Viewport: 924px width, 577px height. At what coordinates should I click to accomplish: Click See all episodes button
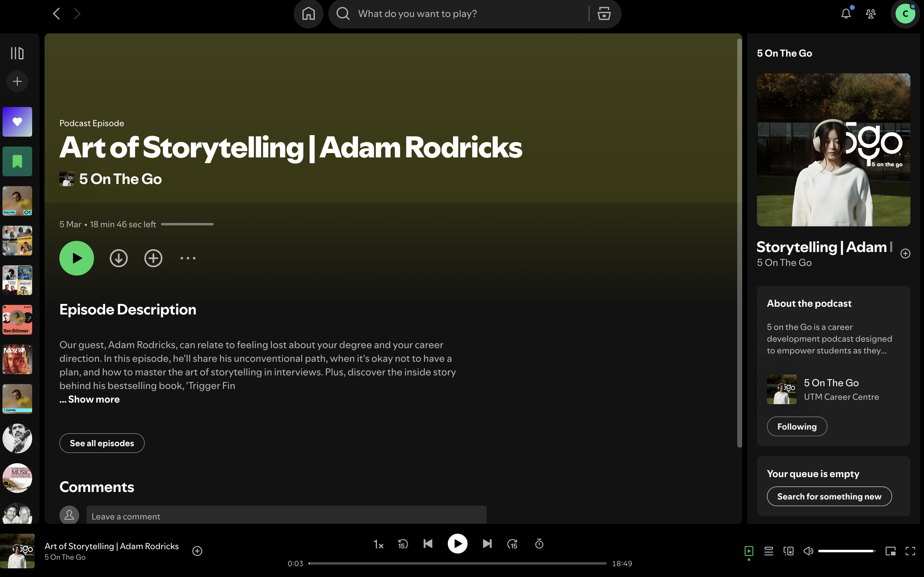101,443
